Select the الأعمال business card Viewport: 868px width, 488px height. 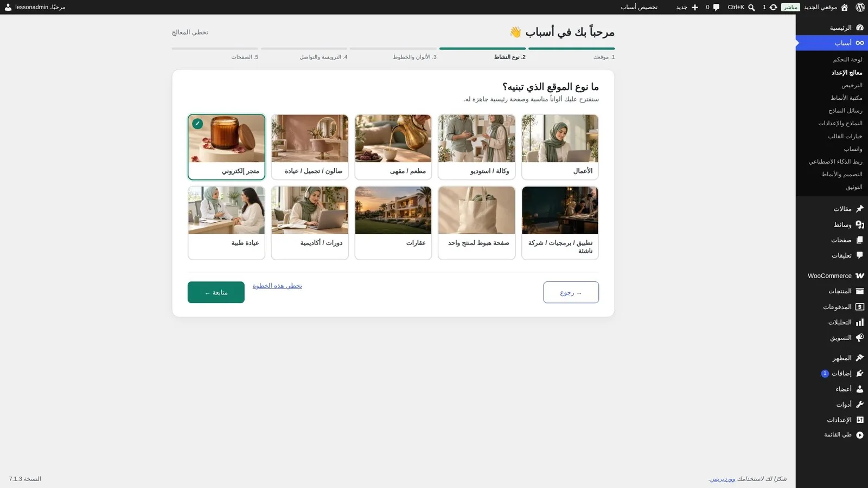[560, 146]
